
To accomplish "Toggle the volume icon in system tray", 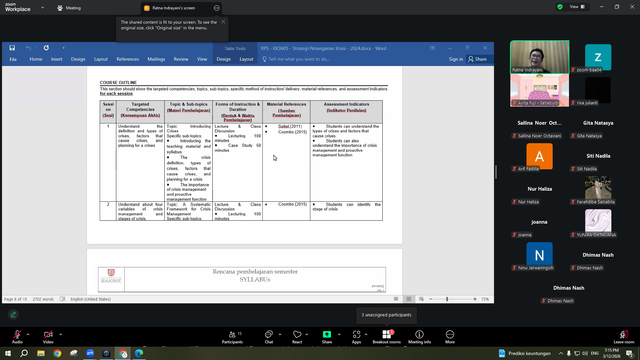I will [585, 353].
